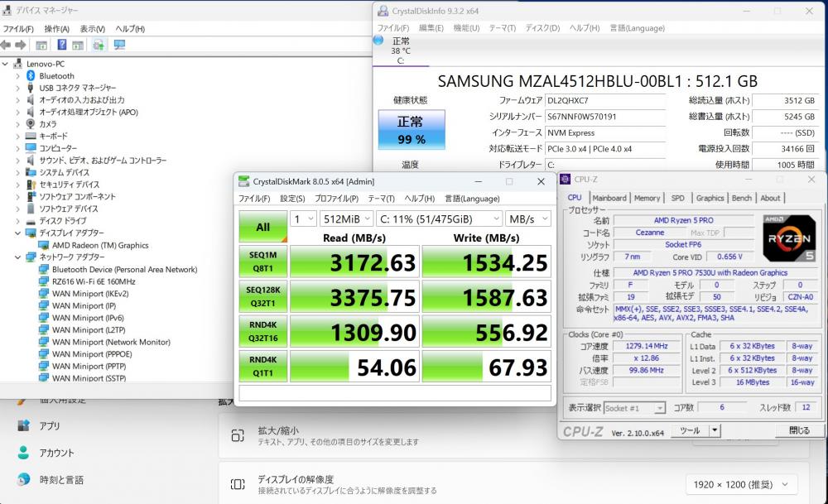Click the ツール button in CPU-Z
The width and height of the screenshot is (828, 504).
click(x=690, y=430)
